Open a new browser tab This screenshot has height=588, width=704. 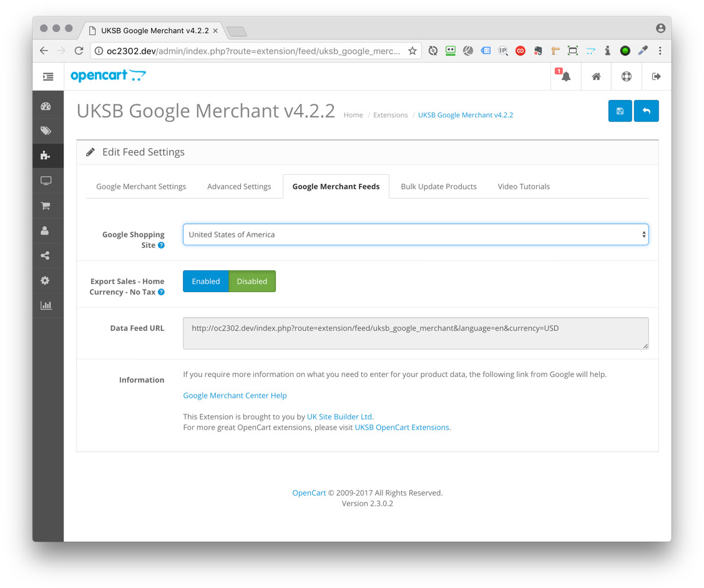tap(237, 31)
